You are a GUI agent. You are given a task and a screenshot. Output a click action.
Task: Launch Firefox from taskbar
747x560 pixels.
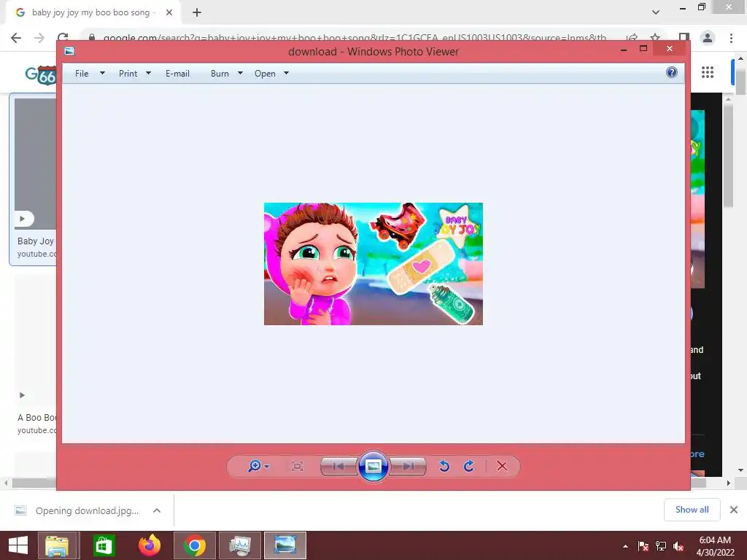[x=149, y=545]
